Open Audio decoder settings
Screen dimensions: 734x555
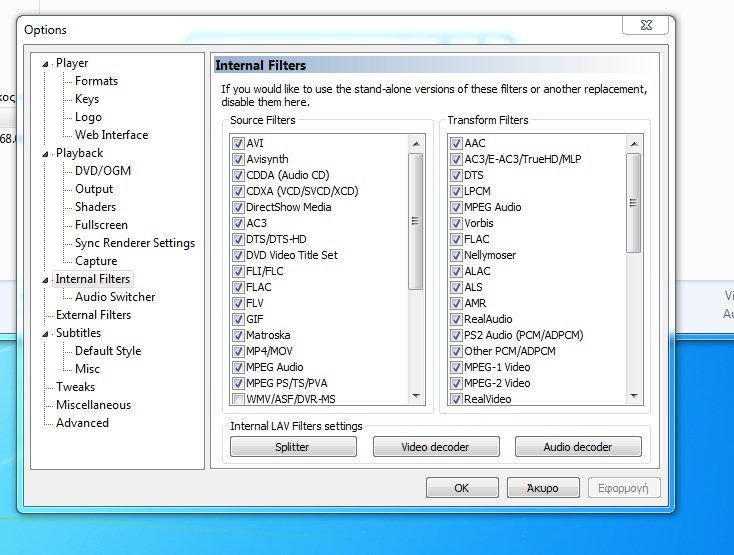pyautogui.click(x=577, y=447)
